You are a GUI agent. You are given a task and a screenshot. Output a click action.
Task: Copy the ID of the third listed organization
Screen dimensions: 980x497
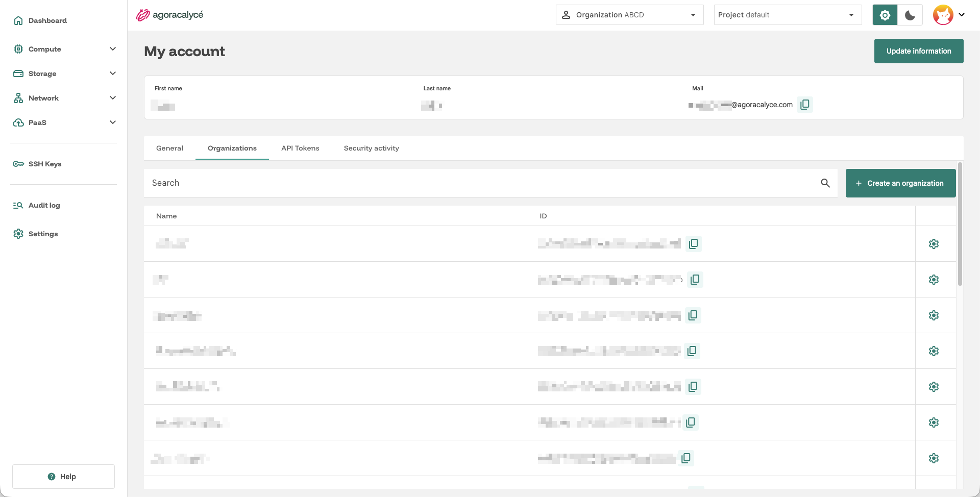[693, 315]
